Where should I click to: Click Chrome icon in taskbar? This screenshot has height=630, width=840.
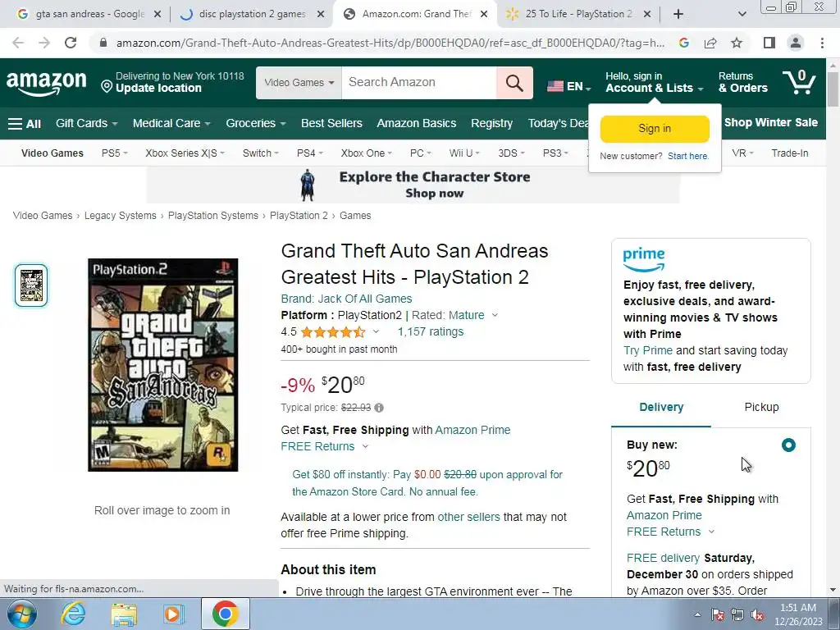click(225, 614)
